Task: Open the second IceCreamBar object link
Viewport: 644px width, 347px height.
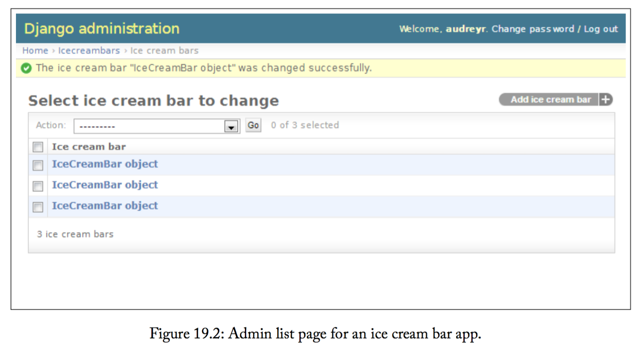Action: pyautogui.click(x=105, y=185)
